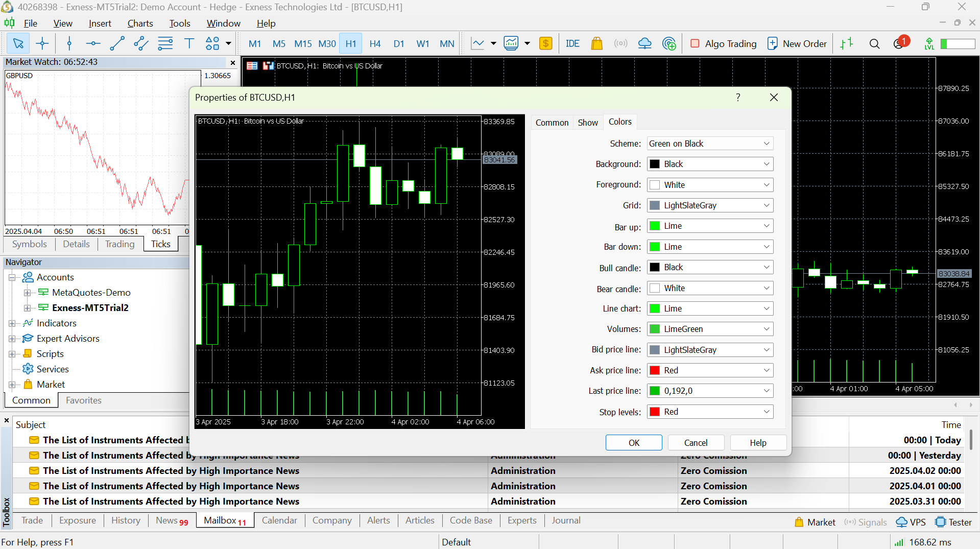Open the Background color dropdown
The width and height of the screenshot is (980, 549).
pyautogui.click(x=710, y=164)
